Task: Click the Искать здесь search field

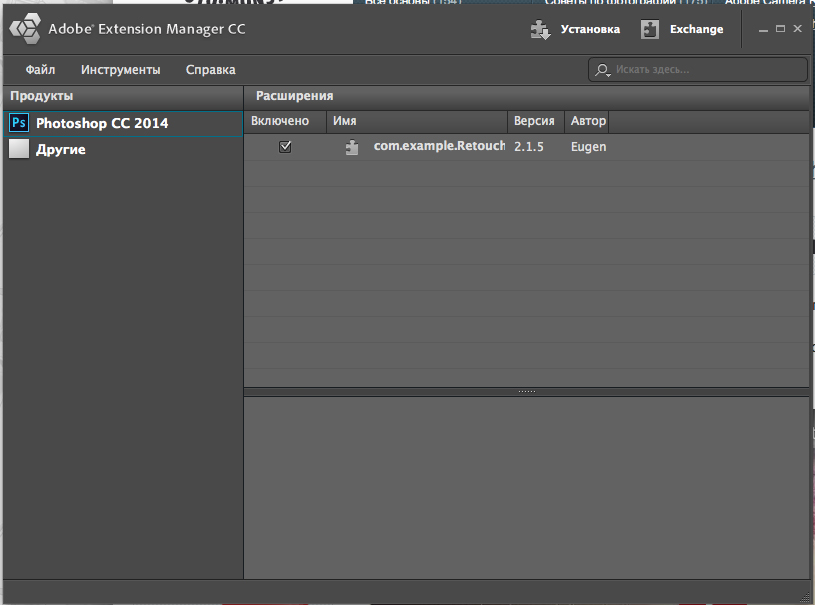Action: [698, 70]
